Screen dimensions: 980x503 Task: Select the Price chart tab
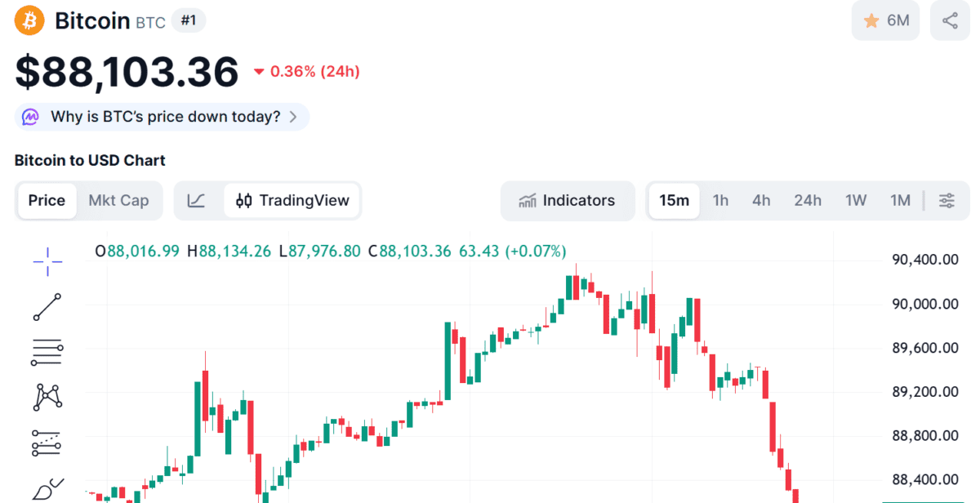click(47, 201)
